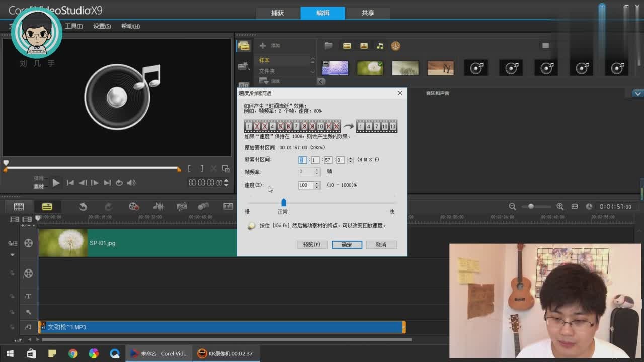The image size is (644, 362).
Task: Fit project in timeline window icon
Action: (x=575, y=206)
